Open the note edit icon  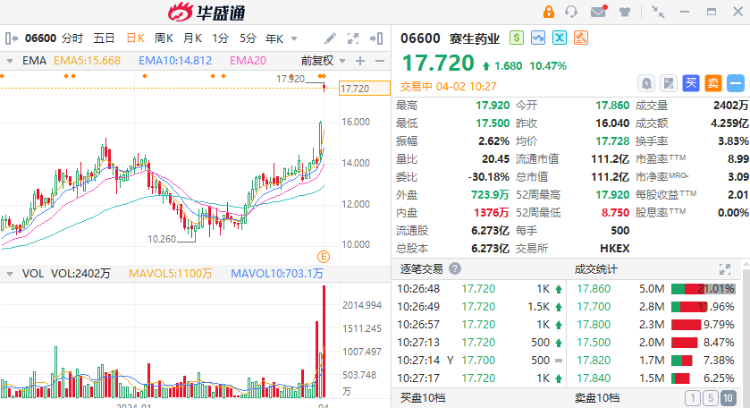[x=668, y=84]
